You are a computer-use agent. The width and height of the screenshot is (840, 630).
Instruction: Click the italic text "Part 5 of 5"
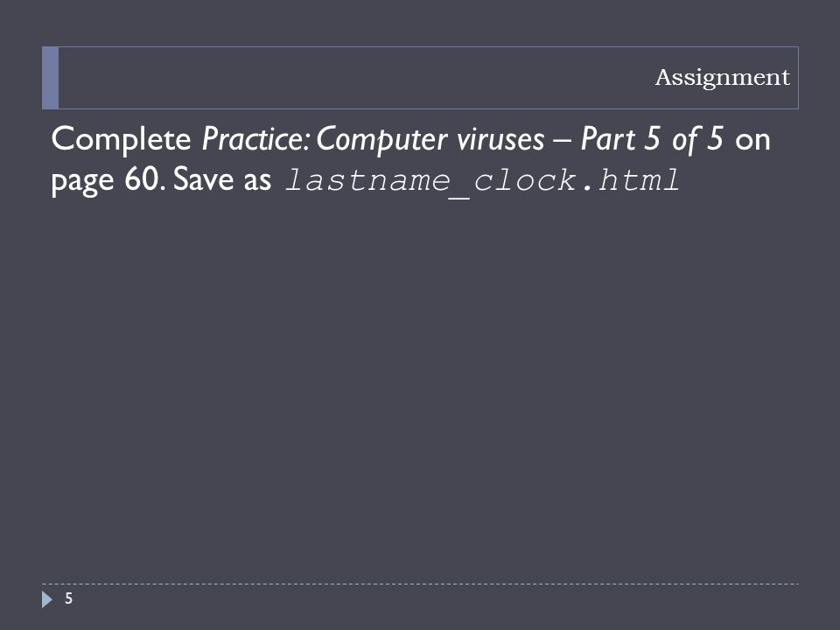[x=652, y=139]
